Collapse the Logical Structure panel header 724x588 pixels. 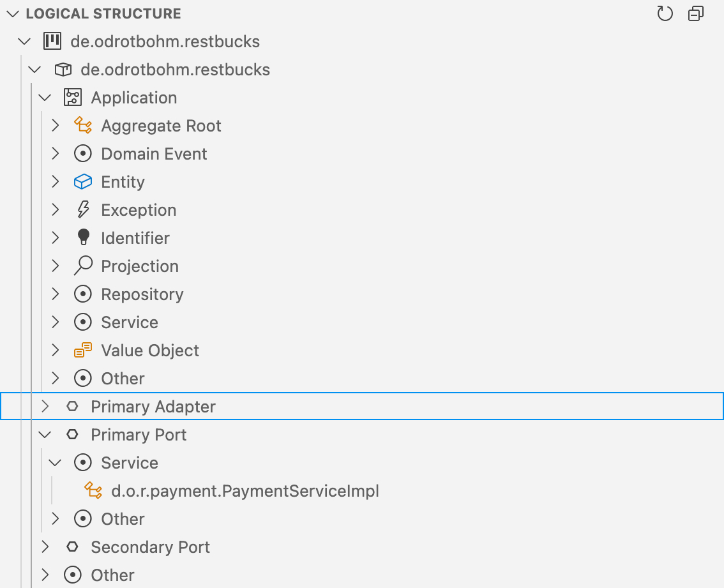point(13,13)
